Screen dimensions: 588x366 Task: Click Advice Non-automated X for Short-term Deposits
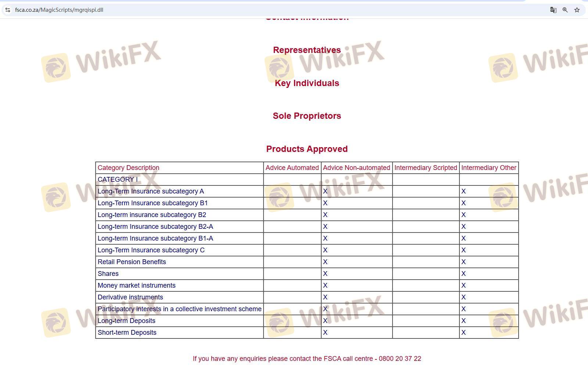point(325,333)
